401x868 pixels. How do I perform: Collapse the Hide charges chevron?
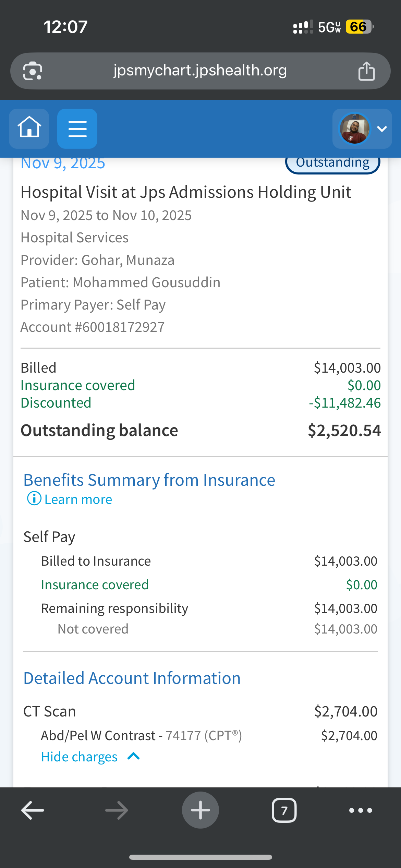[x=134, y=756]
